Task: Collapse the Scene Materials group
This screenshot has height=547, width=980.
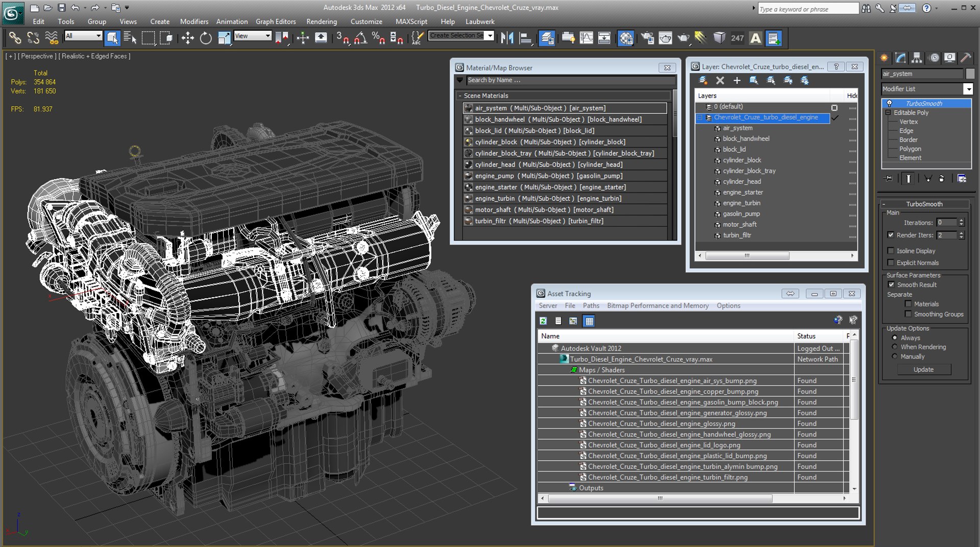Action: pos(460,96)
